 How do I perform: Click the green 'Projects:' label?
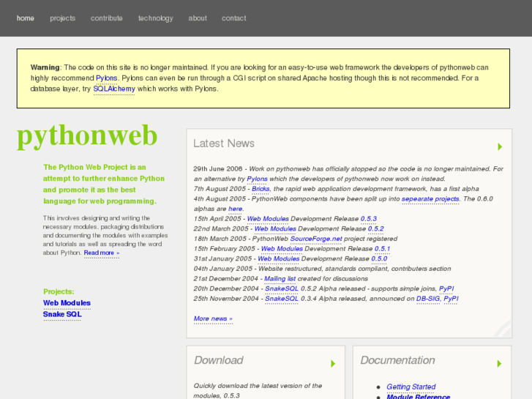pyautogui.click(x=59, y=291)
